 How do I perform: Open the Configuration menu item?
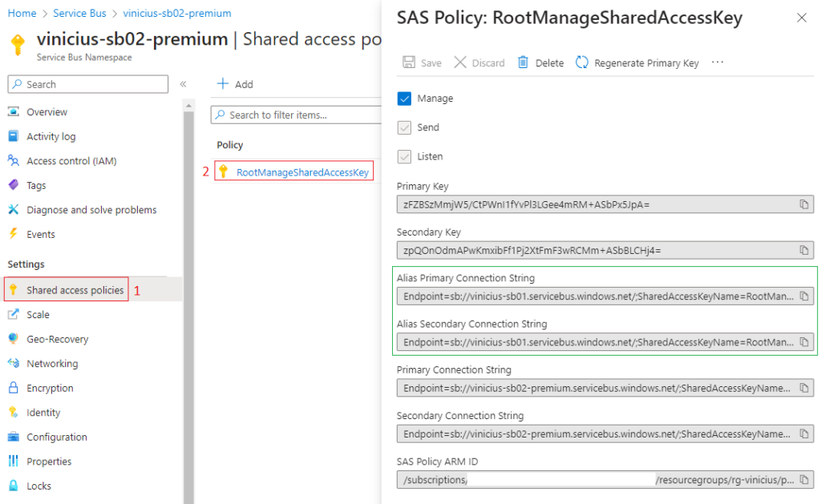click(x=57, y=437)
